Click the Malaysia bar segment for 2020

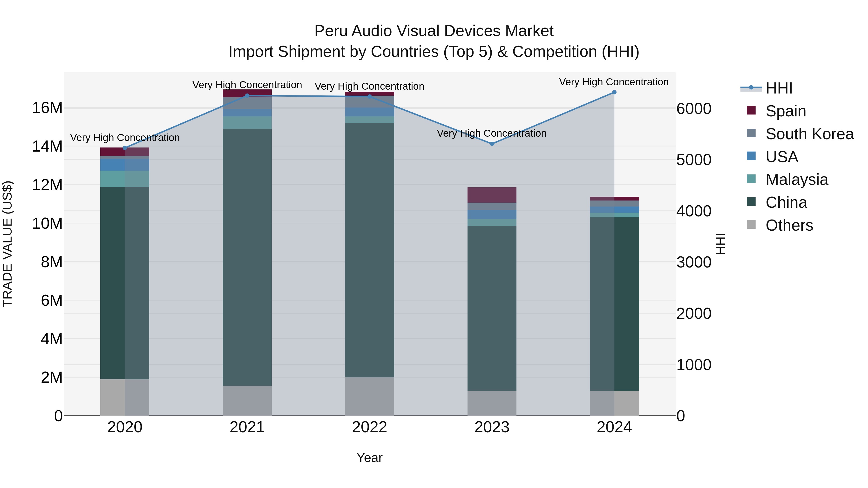pyautogui.click(x=125, y=179)
